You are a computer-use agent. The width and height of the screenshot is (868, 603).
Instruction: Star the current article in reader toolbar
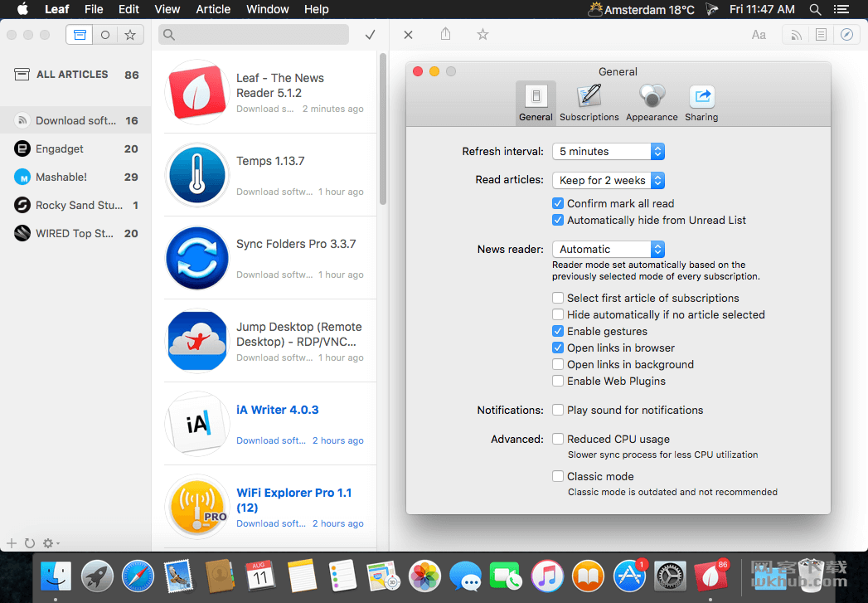482,34
